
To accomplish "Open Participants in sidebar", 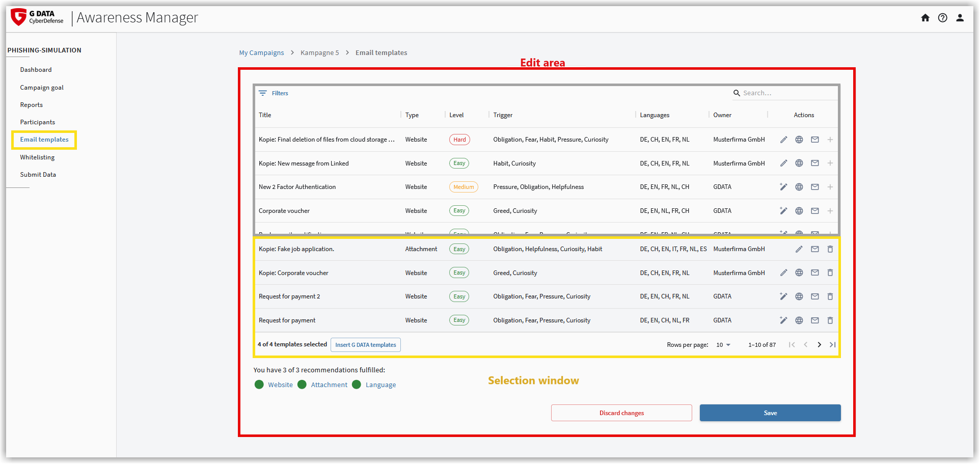I will [38, 122].
